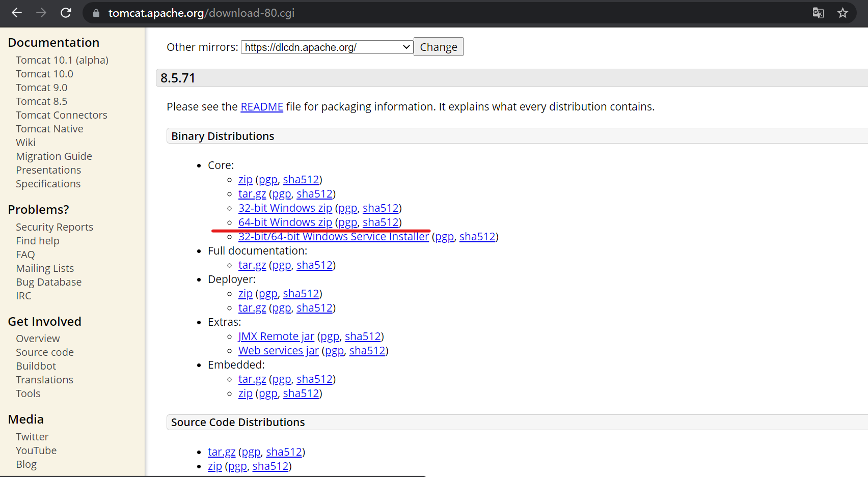This screenshot has width=868, height=477.
Task: Click sha512 link for JMX Remote jar
Action: (x=363, y=336)
